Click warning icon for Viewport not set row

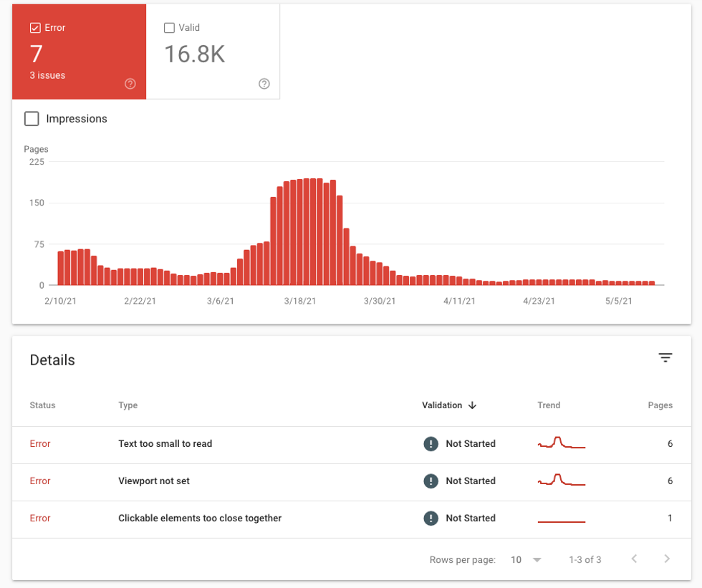431,481
